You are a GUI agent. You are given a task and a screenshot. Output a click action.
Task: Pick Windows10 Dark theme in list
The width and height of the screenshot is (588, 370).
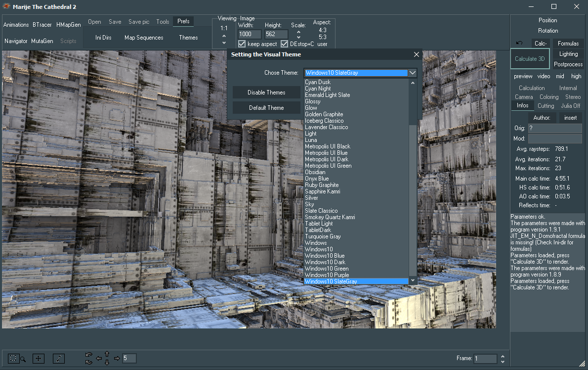click(325, 262)
